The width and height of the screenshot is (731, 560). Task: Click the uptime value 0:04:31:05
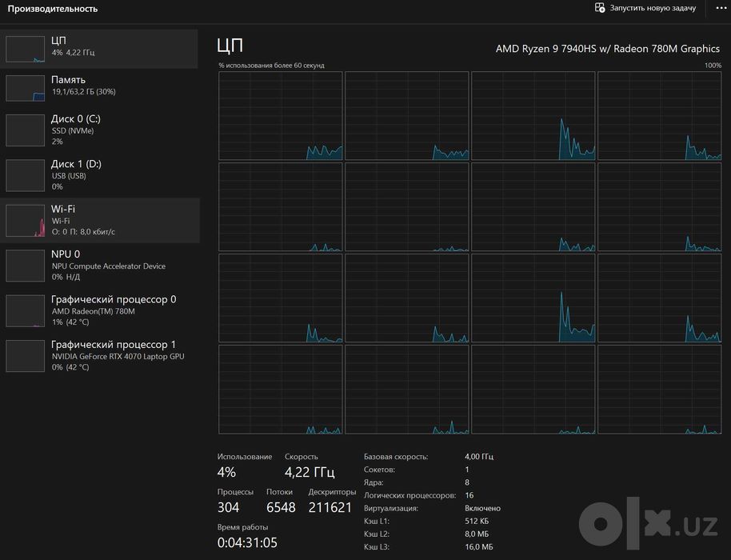[x=247, y=542]
